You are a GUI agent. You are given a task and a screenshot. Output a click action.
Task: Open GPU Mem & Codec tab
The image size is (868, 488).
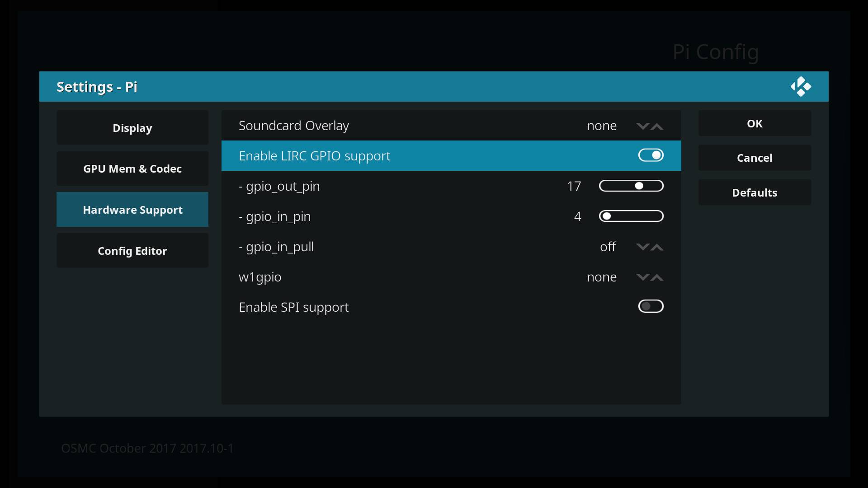pyautogui.click(x=132, y=169)
